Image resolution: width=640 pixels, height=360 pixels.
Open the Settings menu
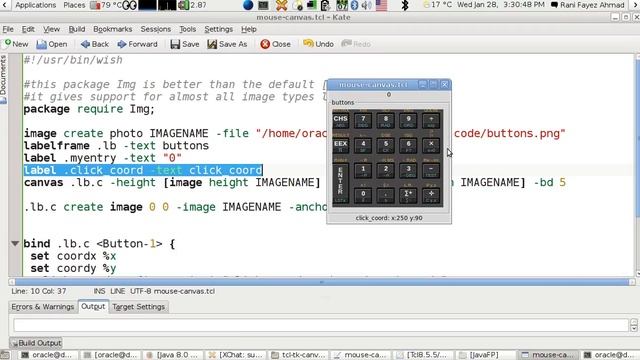point(218,29)
